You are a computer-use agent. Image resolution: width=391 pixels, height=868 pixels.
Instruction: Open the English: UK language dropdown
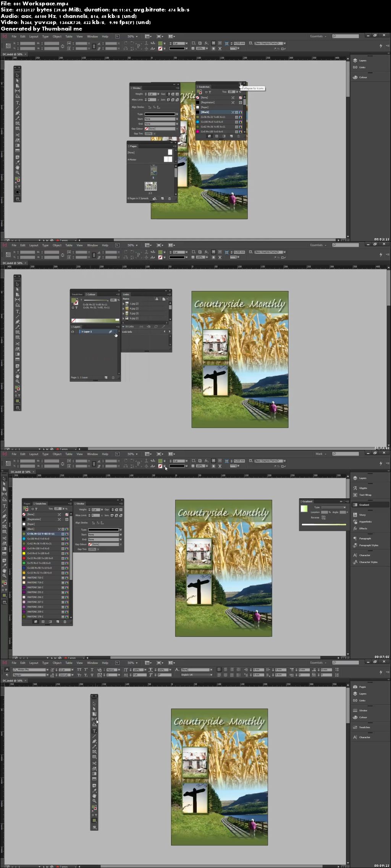[x=211, y=675]
